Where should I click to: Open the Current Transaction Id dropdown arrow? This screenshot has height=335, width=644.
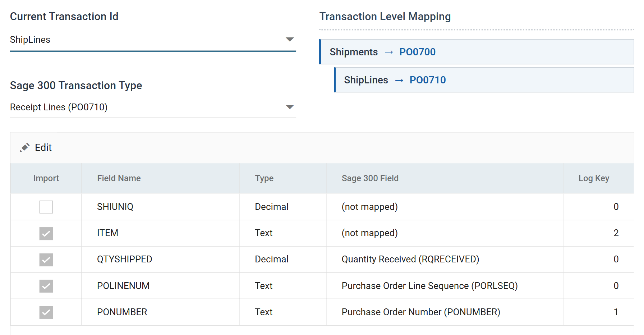pyautogui.click(x=290, y=40)
